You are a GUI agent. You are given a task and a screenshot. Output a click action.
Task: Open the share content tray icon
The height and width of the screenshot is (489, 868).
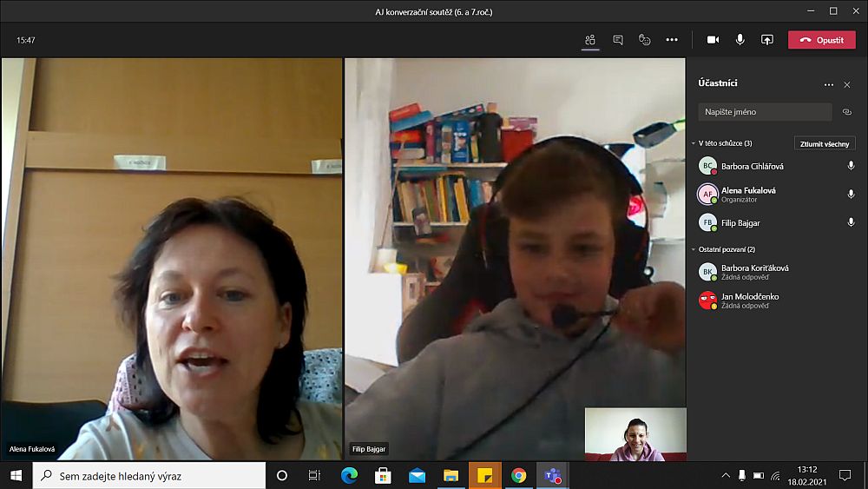(767, 40)
